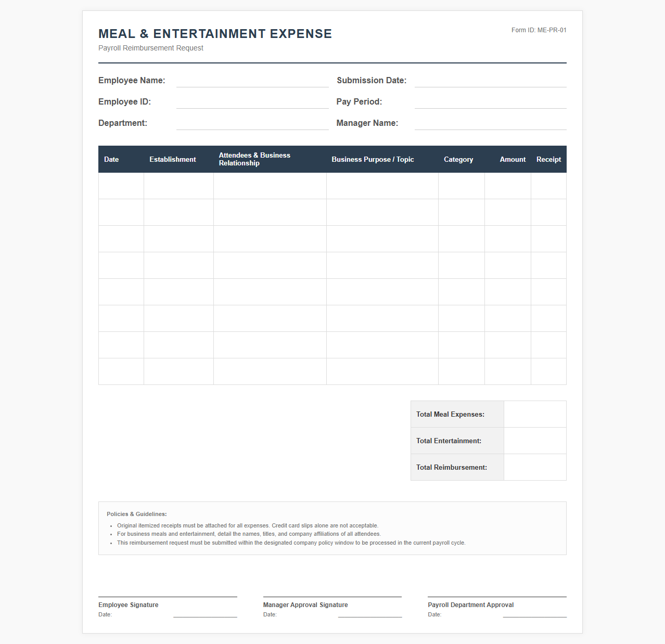
Task: Click the Employee Name label
Action: tap(132, 81)
